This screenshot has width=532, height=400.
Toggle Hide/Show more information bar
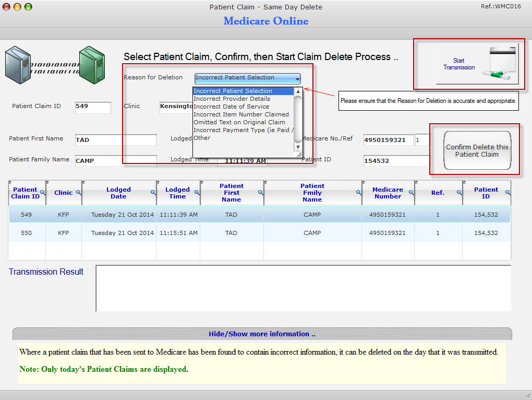(262, 334)
